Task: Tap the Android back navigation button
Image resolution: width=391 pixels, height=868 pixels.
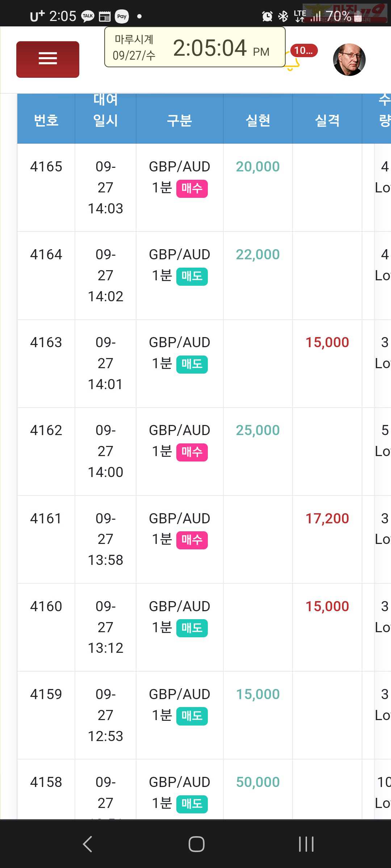Action: [88, 844]
